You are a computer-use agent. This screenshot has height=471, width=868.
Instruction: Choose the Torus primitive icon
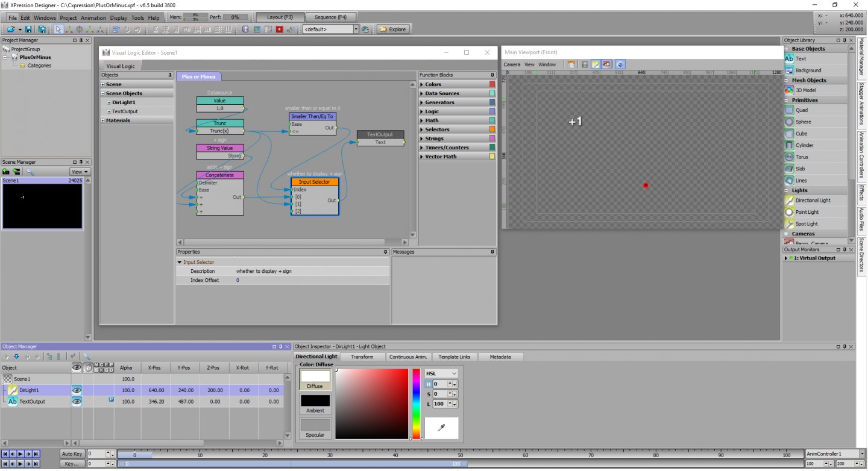(x=789, y=157)
